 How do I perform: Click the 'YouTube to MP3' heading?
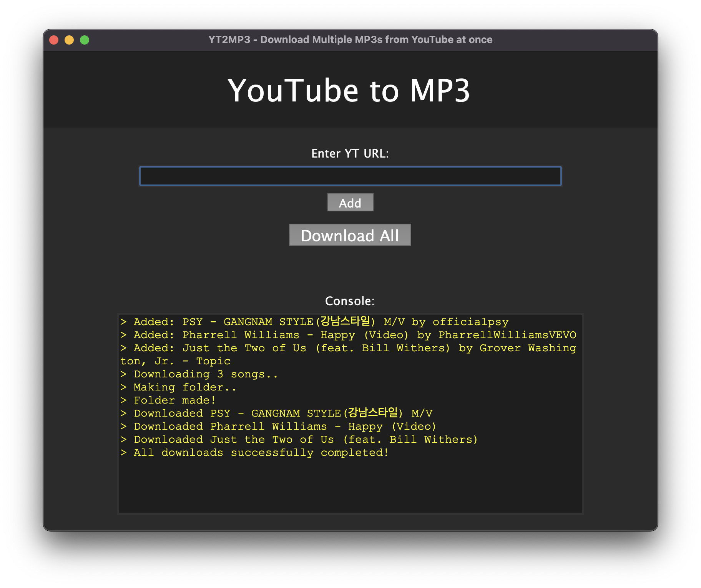[x=349, y=91]
